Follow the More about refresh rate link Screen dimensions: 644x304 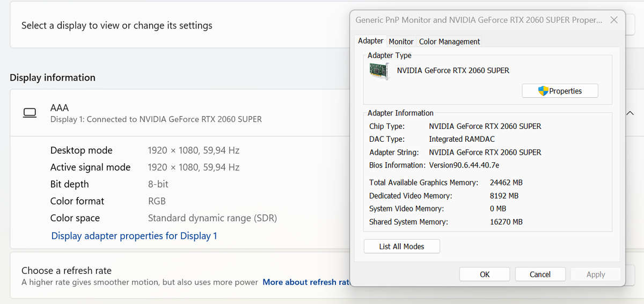point(306,282)
